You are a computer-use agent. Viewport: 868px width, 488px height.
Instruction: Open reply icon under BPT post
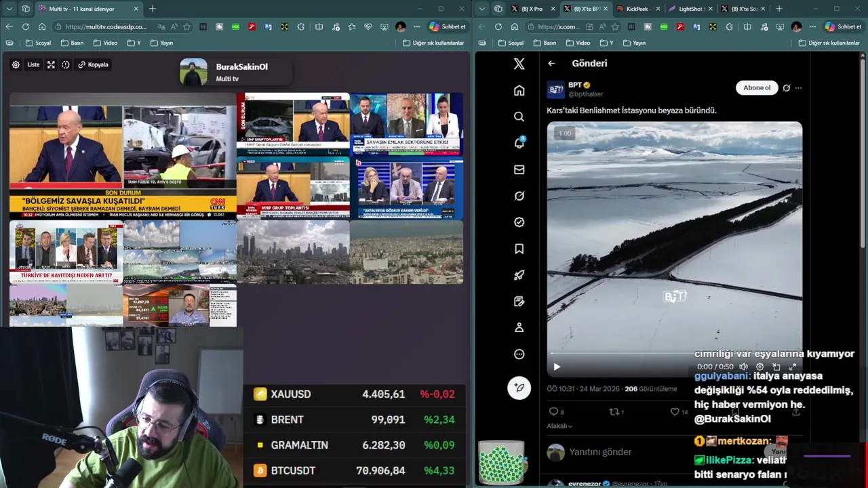pyautogui.click(x=553, y=411)
